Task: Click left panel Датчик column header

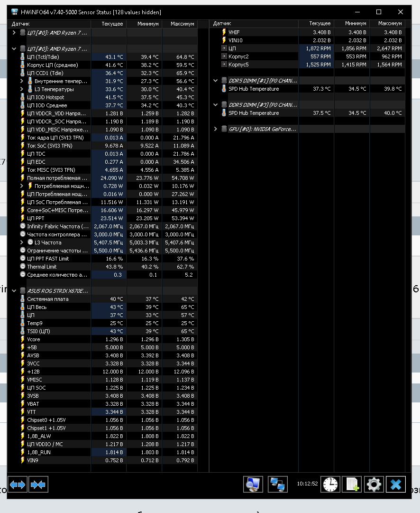Action: [x=49, y=24]
